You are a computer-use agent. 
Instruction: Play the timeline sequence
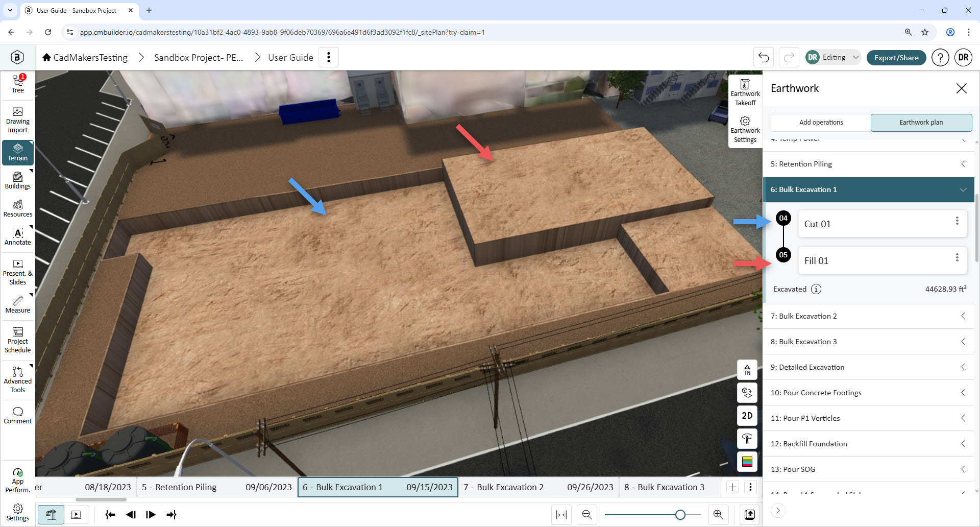(x=151, y=515)
